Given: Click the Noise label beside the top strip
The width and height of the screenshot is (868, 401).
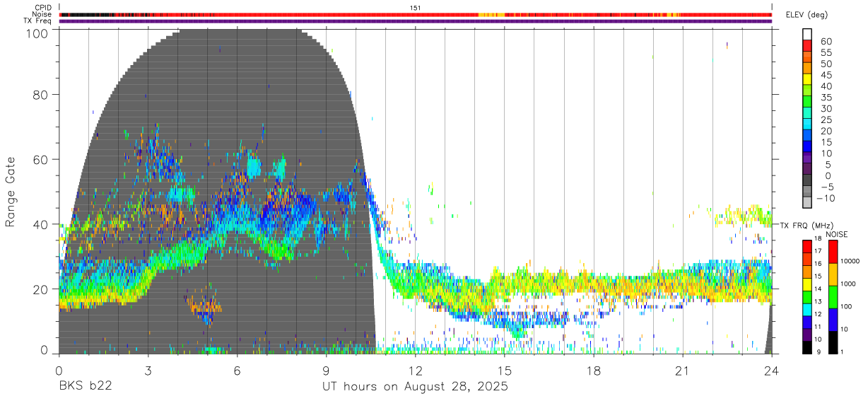Looking at the screenshot, I should click(x=42, y=14).
